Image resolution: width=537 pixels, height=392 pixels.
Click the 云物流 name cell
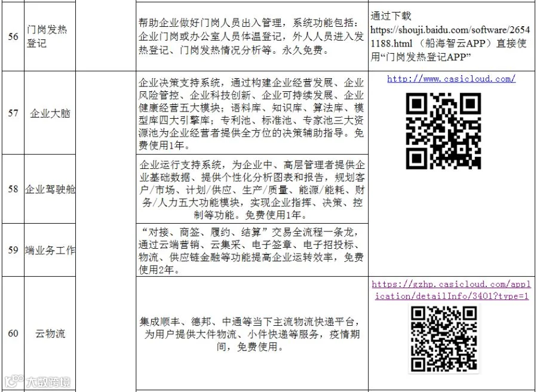click(x=50, y=333)
